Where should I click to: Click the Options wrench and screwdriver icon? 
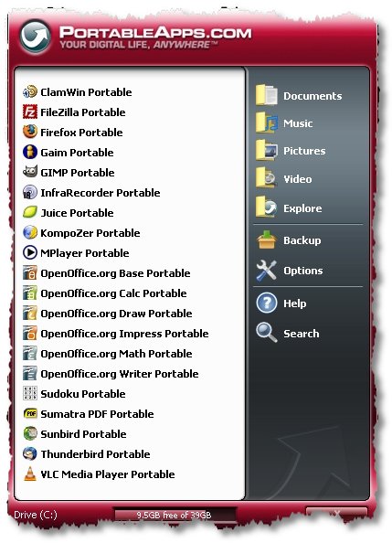266,270
